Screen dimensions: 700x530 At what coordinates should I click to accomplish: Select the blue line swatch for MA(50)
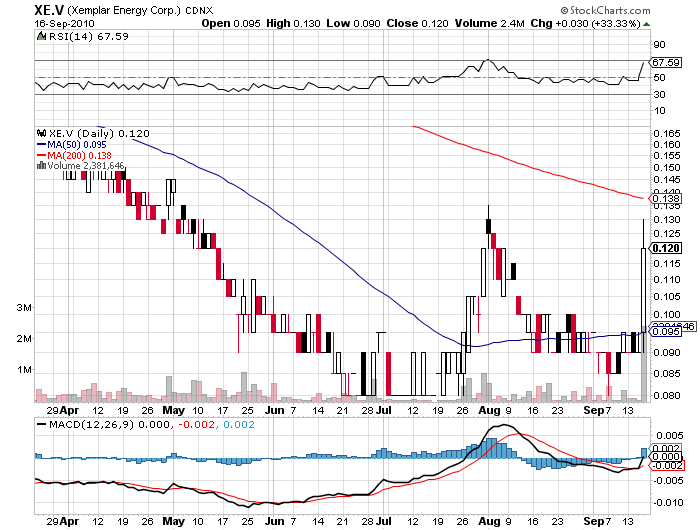(x=42, y=144)
